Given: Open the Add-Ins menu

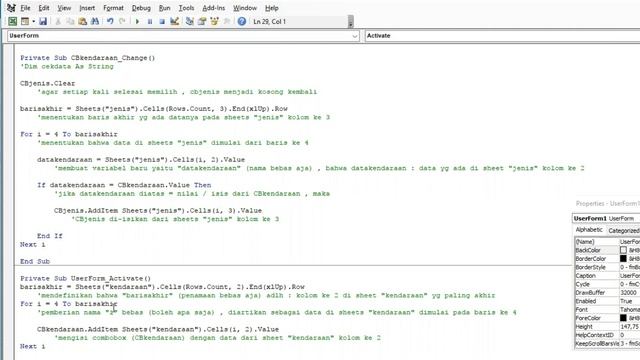Looking at the screenshot, I should pos(213,8).
